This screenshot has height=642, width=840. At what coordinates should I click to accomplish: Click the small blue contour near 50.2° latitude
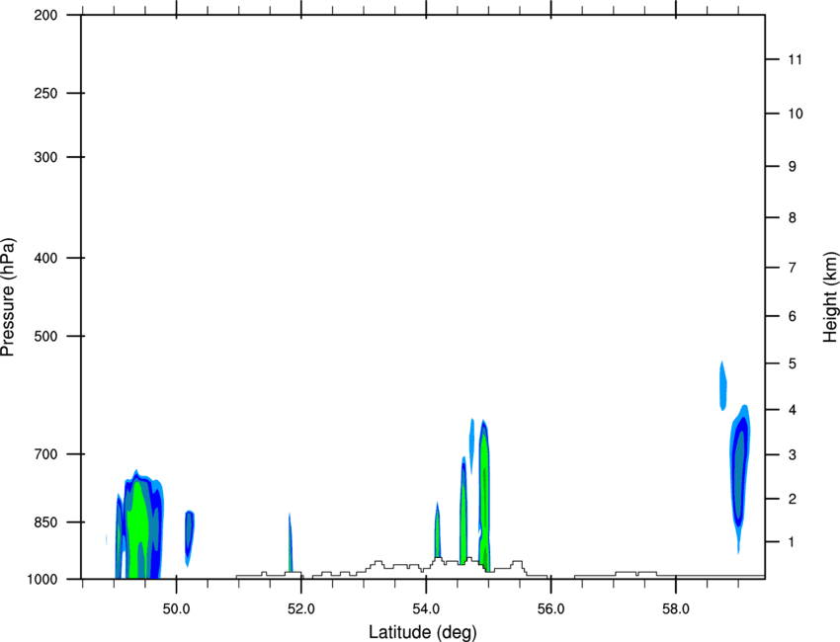189,538
